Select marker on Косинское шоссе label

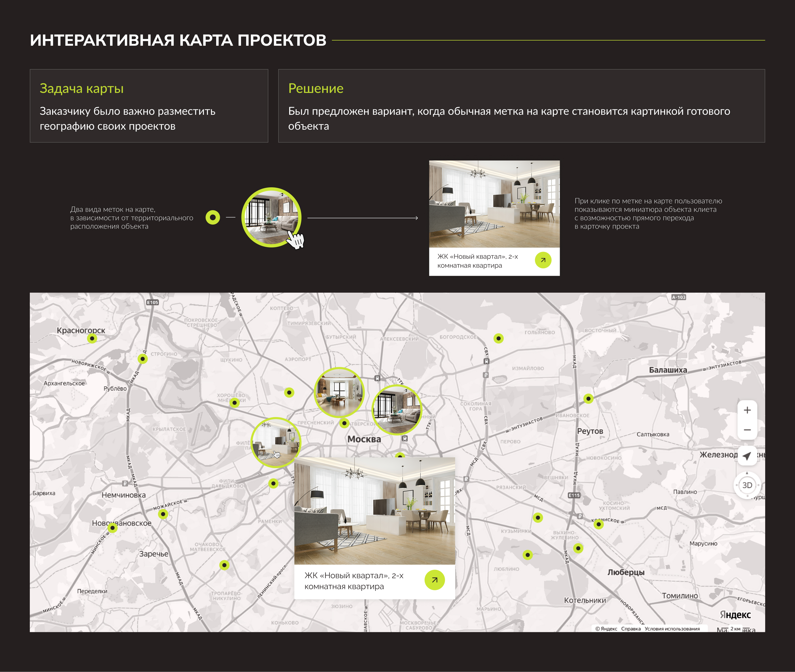coord(598,524)
